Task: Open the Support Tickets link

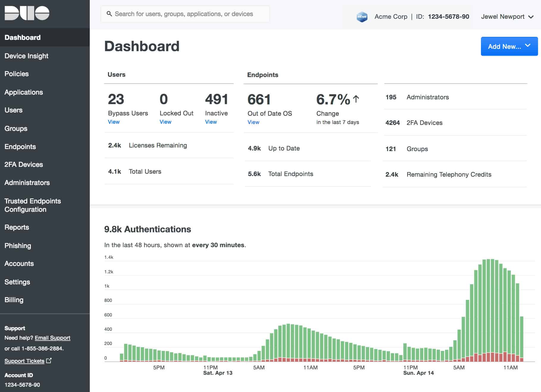Action: tap(24, 361)
